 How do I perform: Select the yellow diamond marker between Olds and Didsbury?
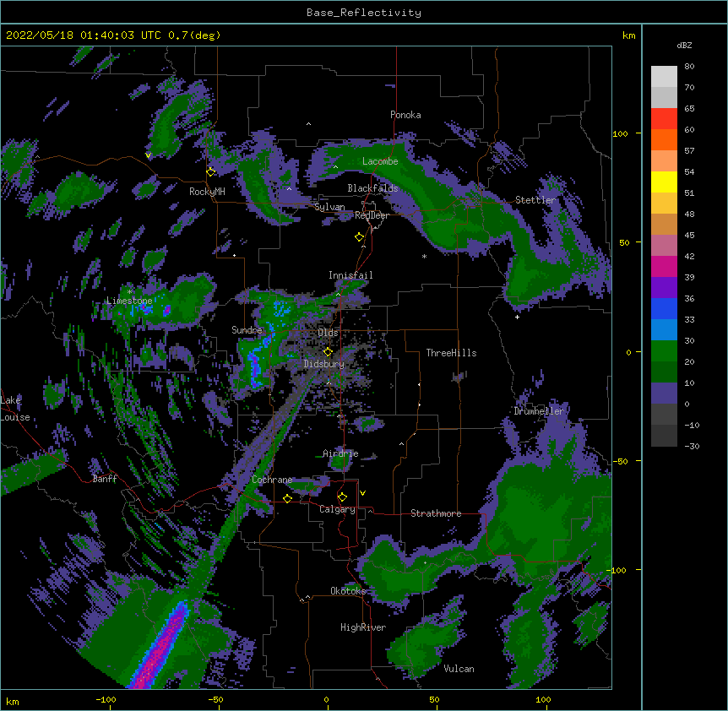point(328,352)
